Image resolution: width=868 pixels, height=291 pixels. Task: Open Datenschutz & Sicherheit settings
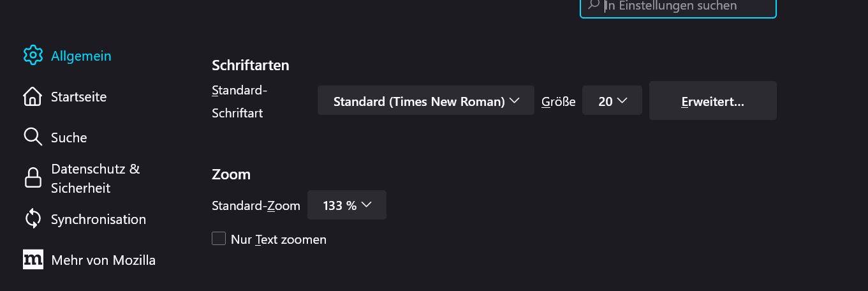click(95, 179)
